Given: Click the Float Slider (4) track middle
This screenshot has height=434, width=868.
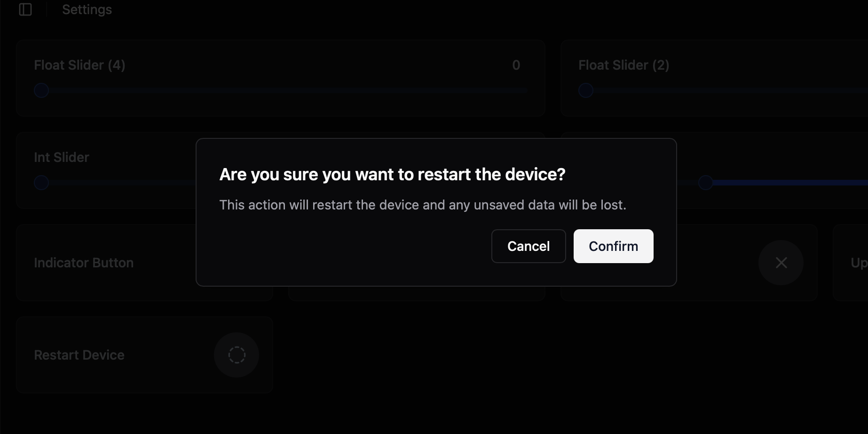Looking at the screenshot, I should pyautogui.click(x=281, y=90).
